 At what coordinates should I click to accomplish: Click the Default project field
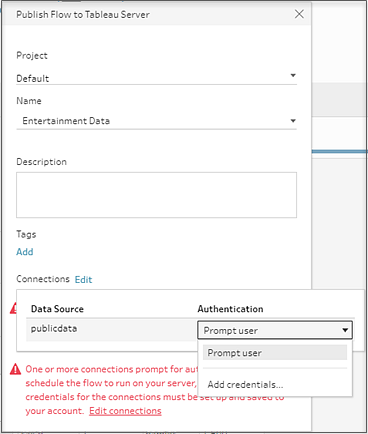(156, 78)
